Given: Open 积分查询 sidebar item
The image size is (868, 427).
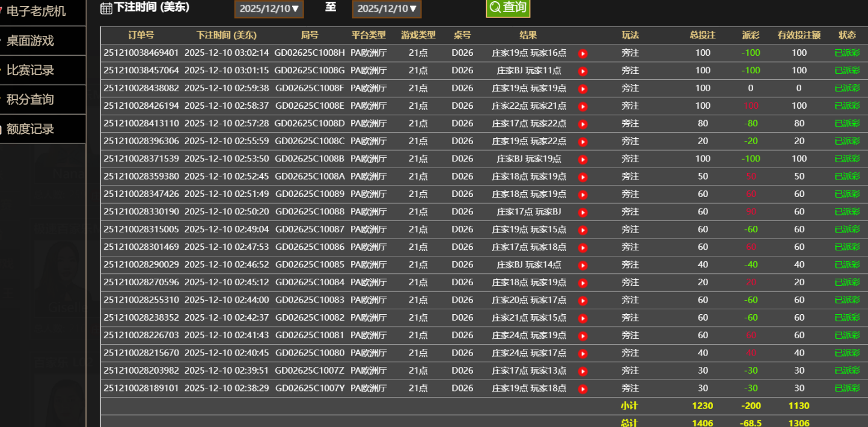Looking at the screenshot, I should [30, 100].
